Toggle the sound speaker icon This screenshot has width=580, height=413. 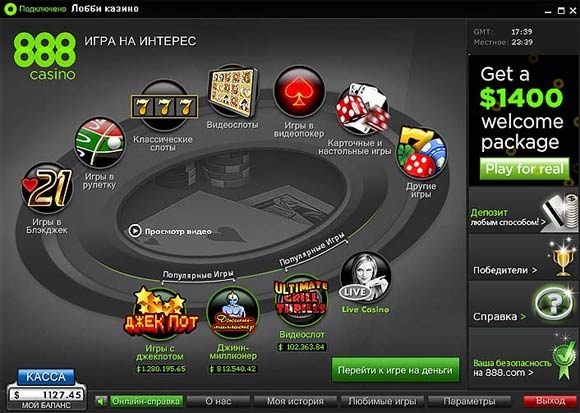coord(101,401)
